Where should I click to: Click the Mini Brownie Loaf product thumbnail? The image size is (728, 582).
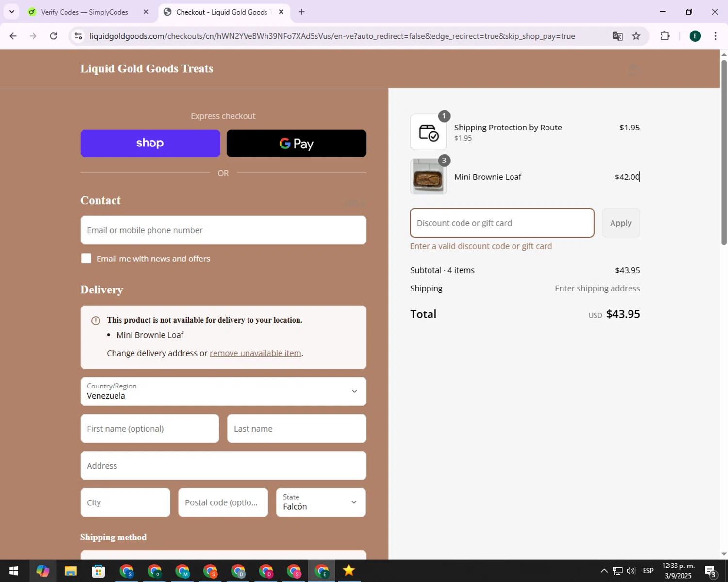tap(429, 177)
